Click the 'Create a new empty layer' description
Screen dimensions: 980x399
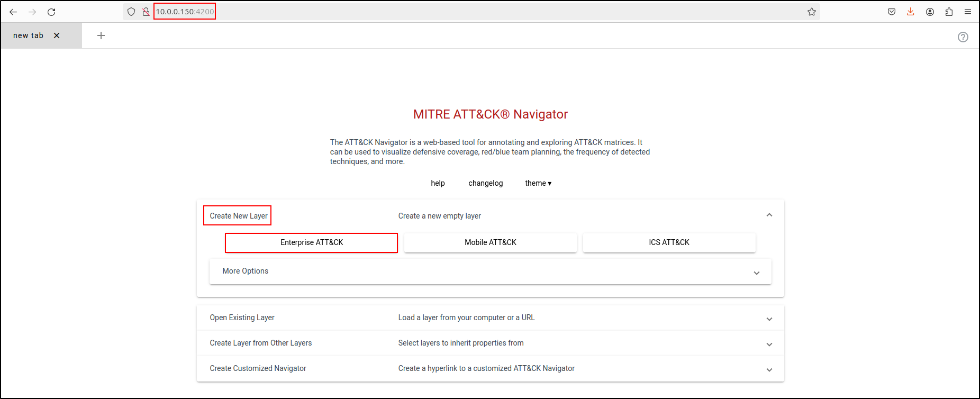[440, 216]
